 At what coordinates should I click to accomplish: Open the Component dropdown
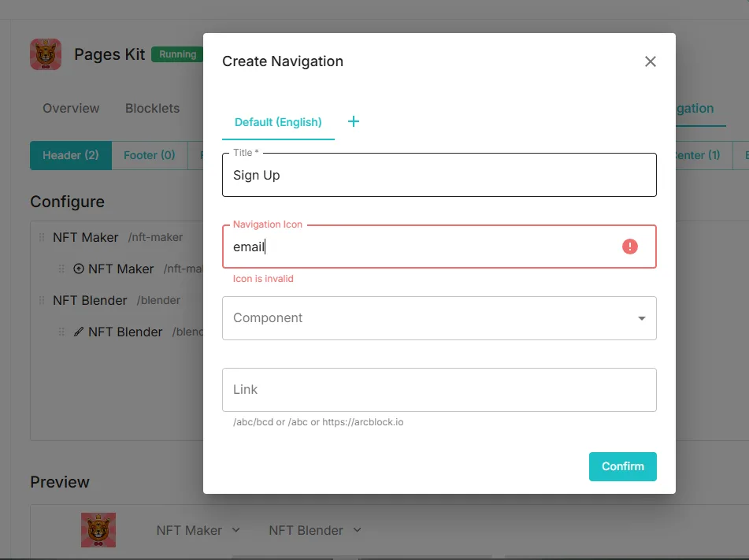coord(439,318)
